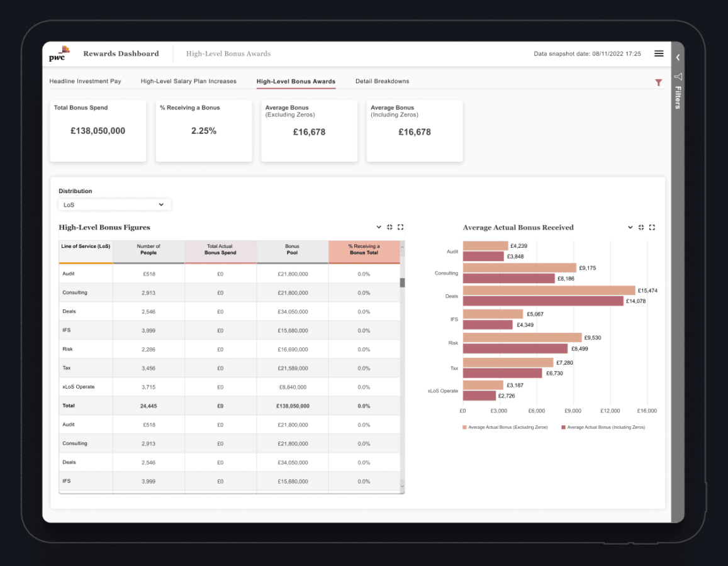Open the hamburger menu in the header
The image size is (728, 566).
pyautogui.click(x=659, y=53)
